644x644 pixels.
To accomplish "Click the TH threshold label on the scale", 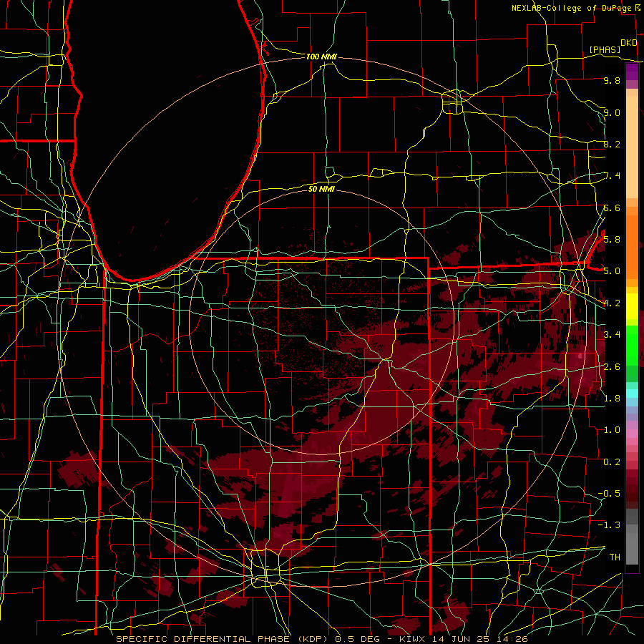I will (615, 557).
